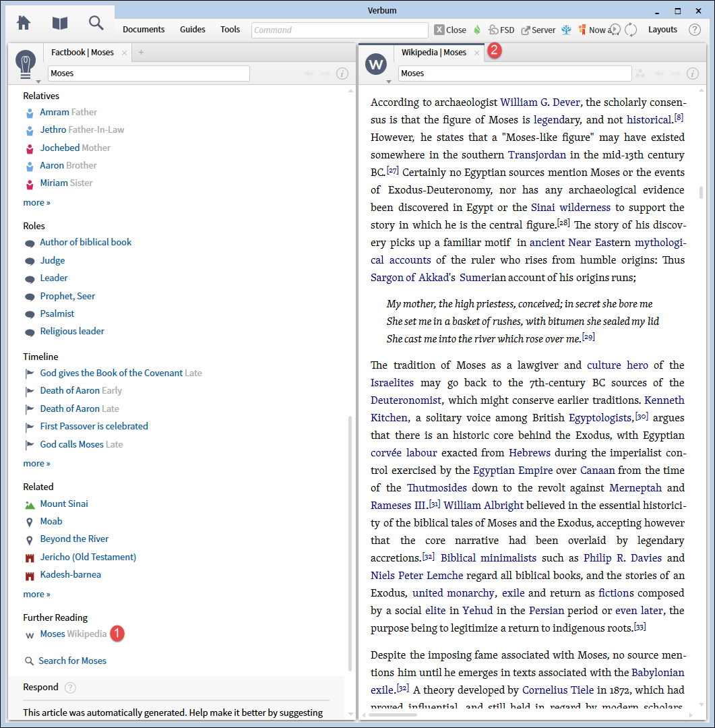The width and height of the screenshot is (715, 728).
Task: Open Factbook panel info icon
Action: tap(342, 73)
